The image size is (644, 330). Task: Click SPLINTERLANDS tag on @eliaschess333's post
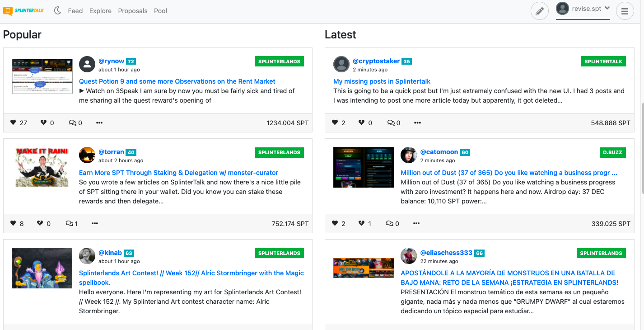601,253
